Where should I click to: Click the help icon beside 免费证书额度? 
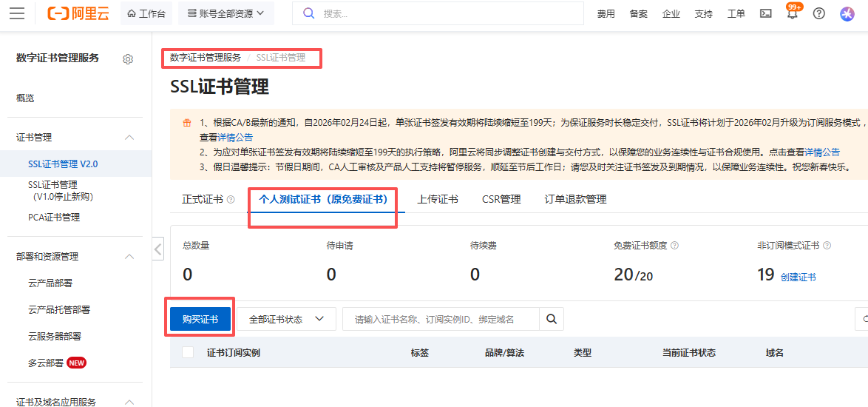click(675, 246)
